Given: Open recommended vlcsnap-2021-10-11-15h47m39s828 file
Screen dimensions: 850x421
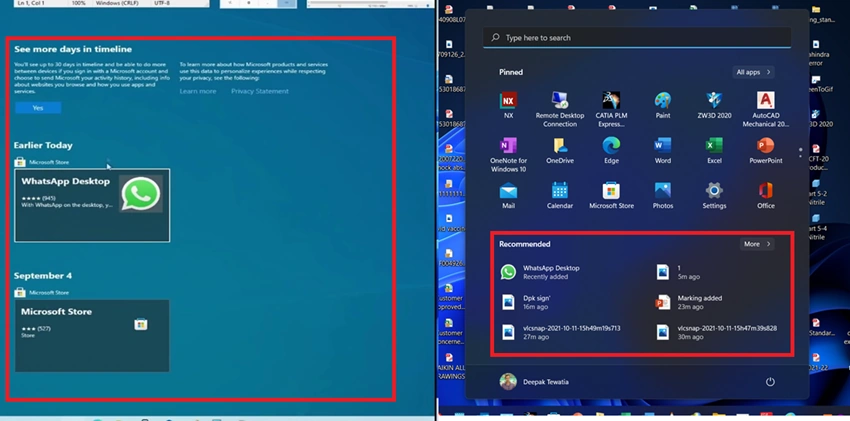Looking at the screenshot, I should (x=717, y=332).
